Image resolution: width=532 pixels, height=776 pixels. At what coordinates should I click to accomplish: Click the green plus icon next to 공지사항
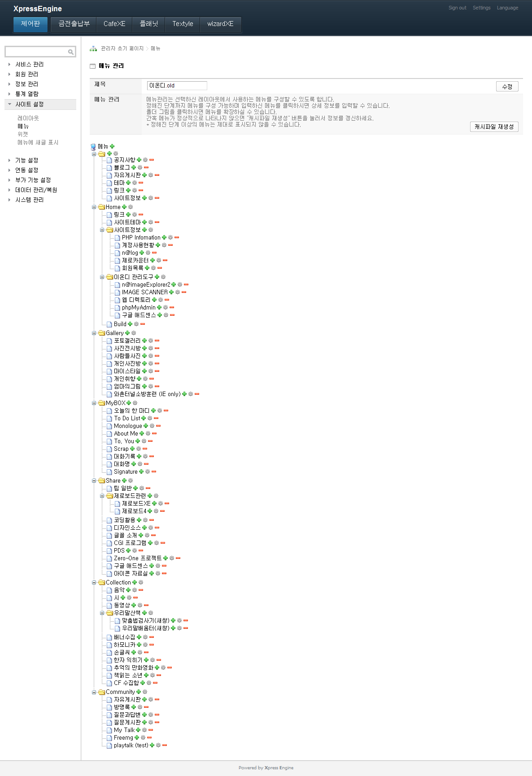(139, 160)
